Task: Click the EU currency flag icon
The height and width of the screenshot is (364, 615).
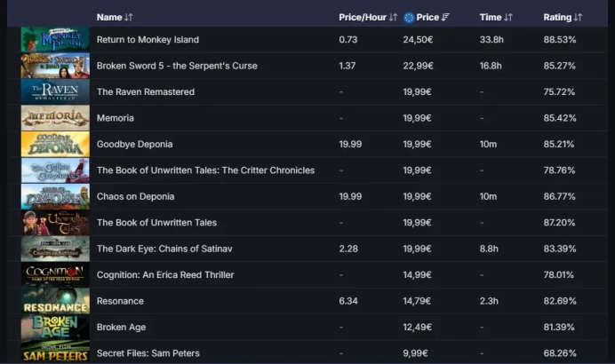Action: pos(409,18)
